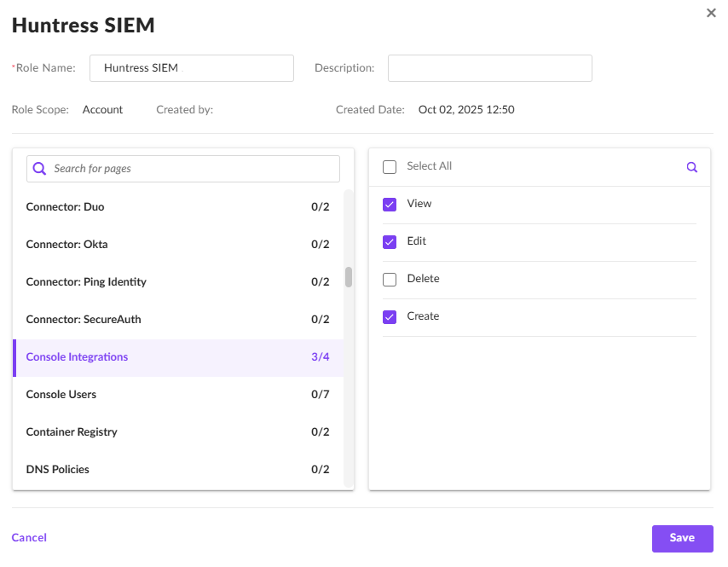Screen dimensions: 728x567
Task: Click the Cancel link
Action: 29,538
